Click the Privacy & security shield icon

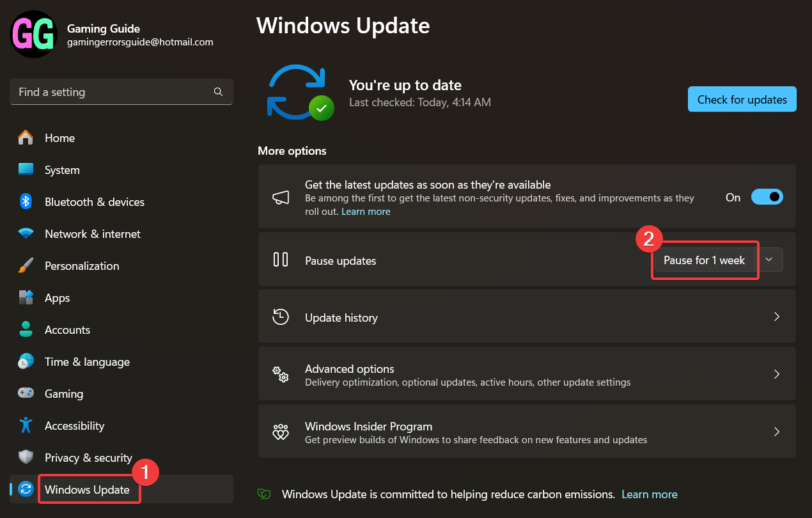(x=26, y=457)
